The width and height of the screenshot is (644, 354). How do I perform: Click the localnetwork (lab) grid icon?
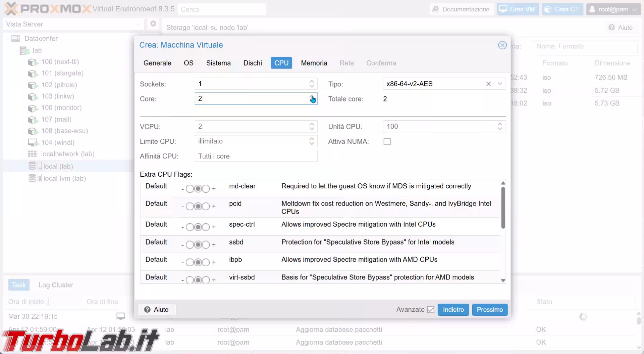[x=32, y=154]
